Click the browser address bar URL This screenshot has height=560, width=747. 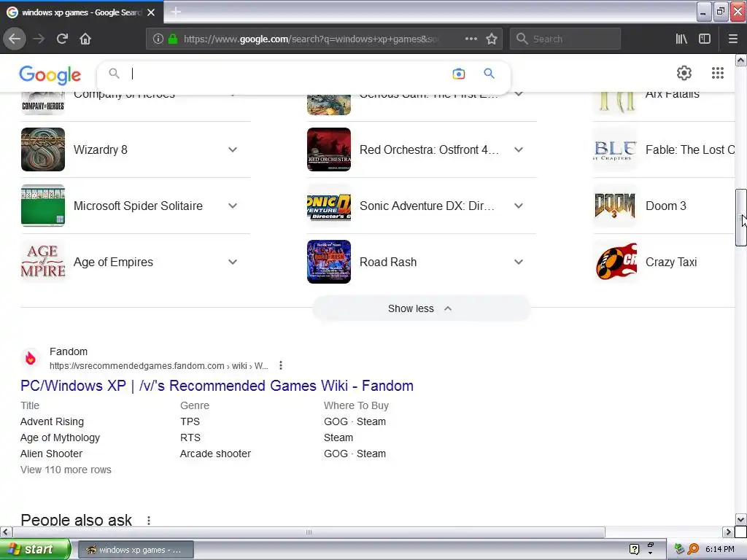[x=309, y=39]
